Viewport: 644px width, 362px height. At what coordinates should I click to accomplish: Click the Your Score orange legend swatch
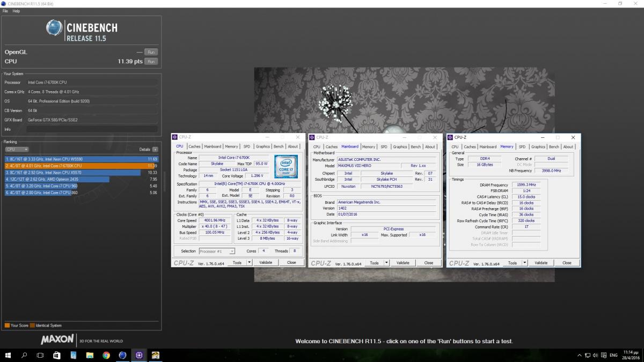[x=7, y=326]
